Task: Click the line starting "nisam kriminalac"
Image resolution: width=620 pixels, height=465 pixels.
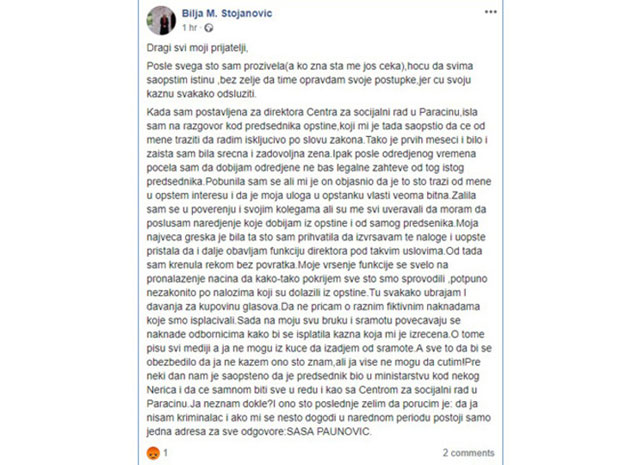Action: 319,418
